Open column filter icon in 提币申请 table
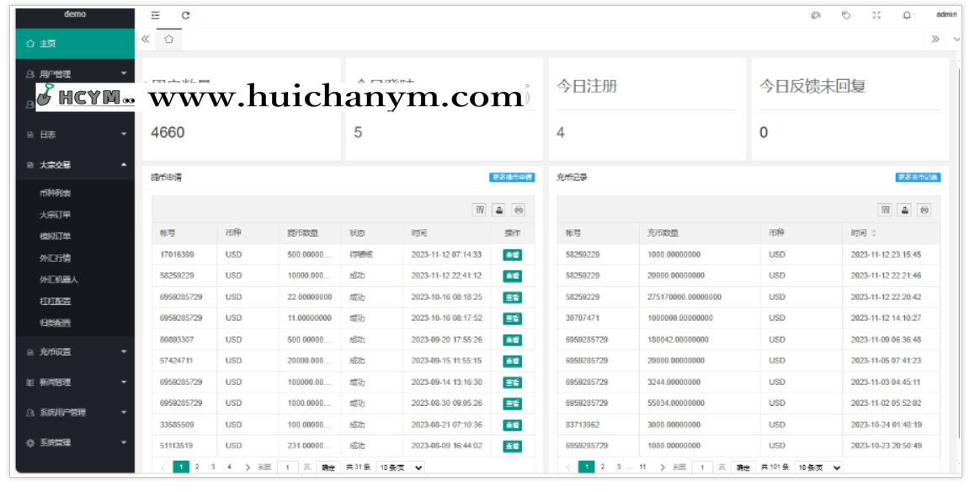980x492 pixels. 479,210
